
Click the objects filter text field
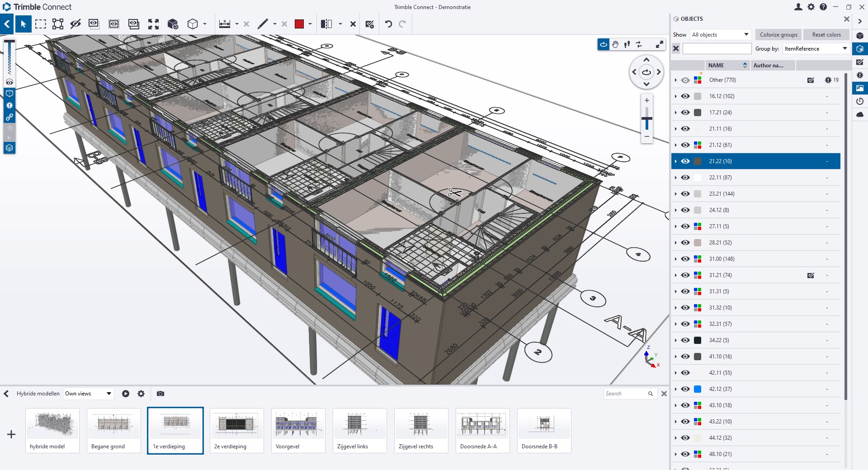click(717, 48)
